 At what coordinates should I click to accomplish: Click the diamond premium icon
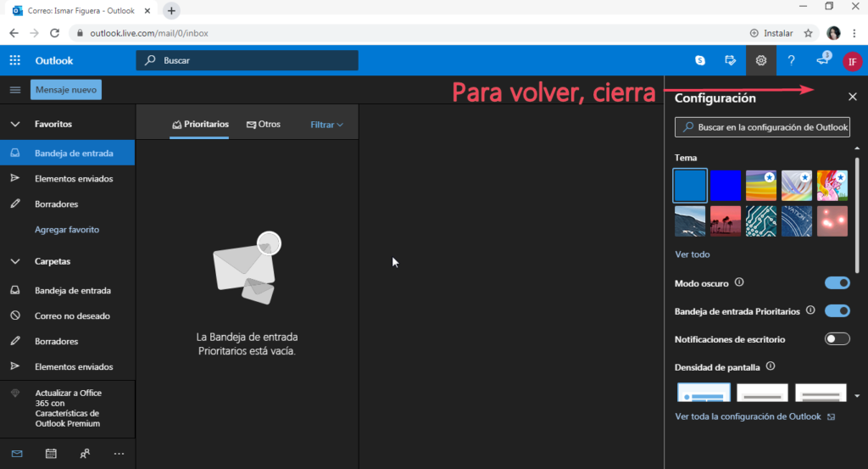[x=15, y=394]
